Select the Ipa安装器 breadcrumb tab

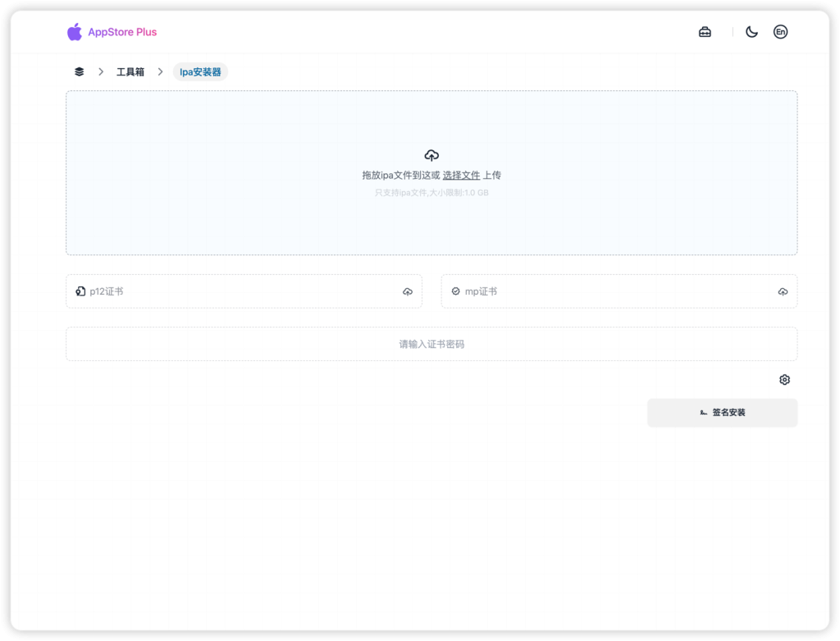click(x=200, y=72)
